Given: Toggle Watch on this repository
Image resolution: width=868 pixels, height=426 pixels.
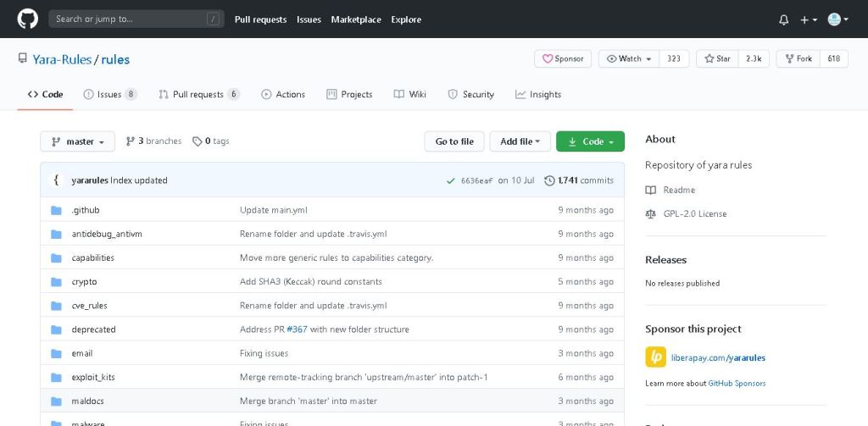Looking at the screenshot, I should point(628,58).
